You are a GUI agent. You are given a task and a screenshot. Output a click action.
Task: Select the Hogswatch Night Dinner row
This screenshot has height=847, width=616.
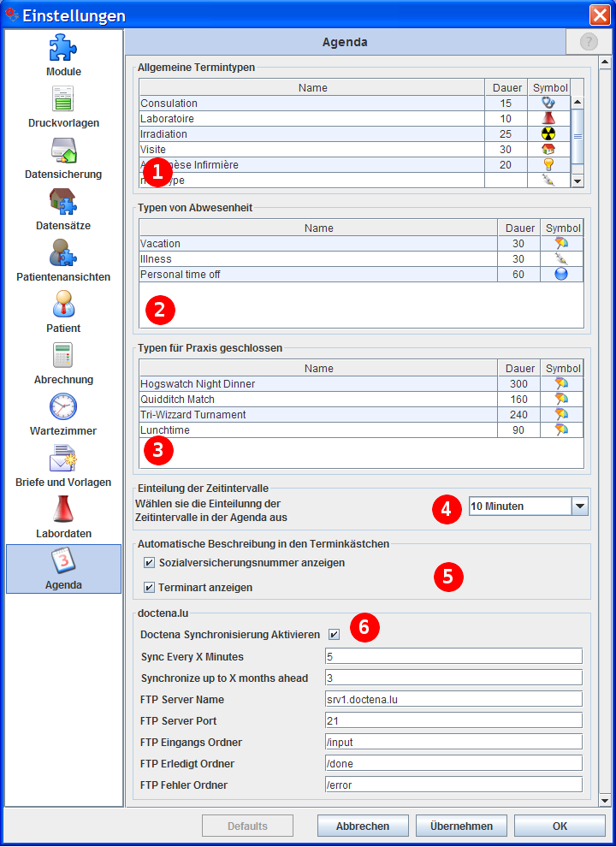tap(318, 384)
